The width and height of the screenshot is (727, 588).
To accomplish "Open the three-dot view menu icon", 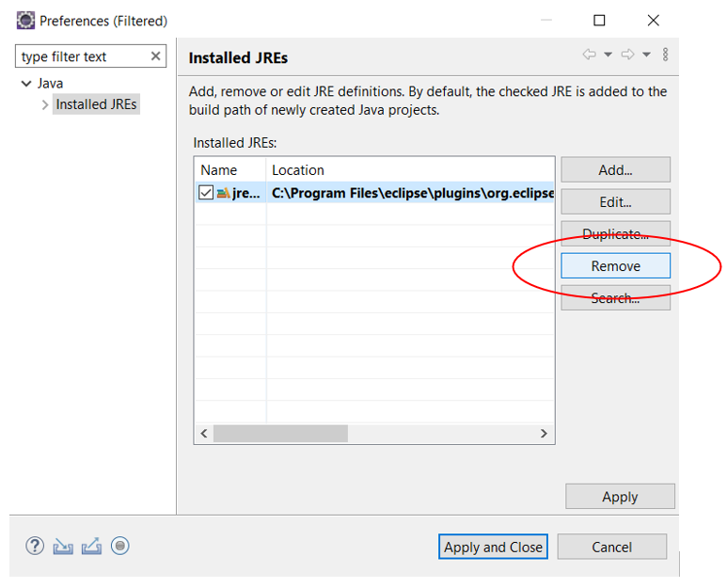I will pos(665,55).
